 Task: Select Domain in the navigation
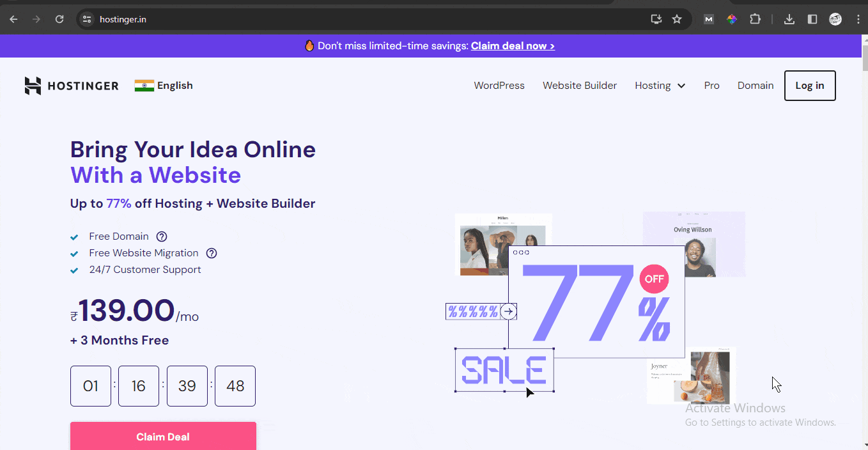point(756,85)
